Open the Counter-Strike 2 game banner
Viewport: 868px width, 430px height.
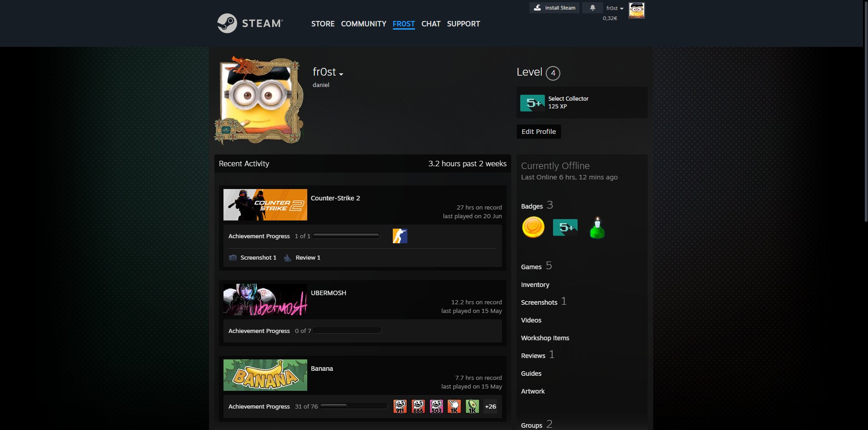[x=265, y=205]
